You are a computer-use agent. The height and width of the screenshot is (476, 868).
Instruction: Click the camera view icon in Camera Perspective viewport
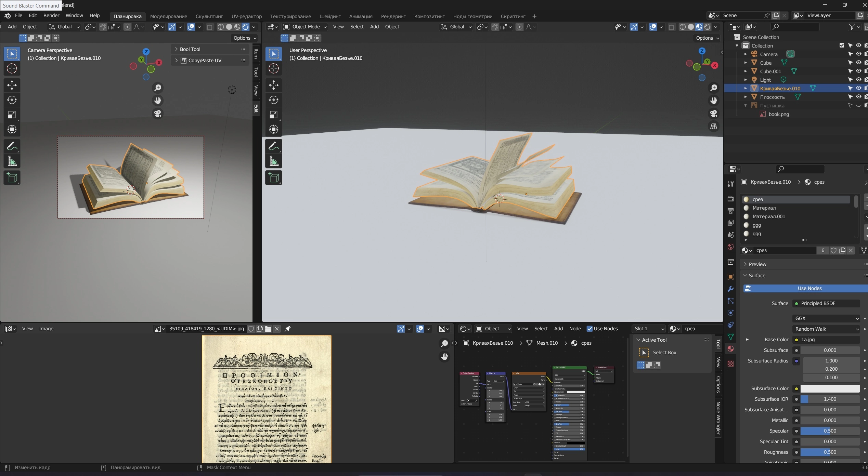(x=158, y=114)
